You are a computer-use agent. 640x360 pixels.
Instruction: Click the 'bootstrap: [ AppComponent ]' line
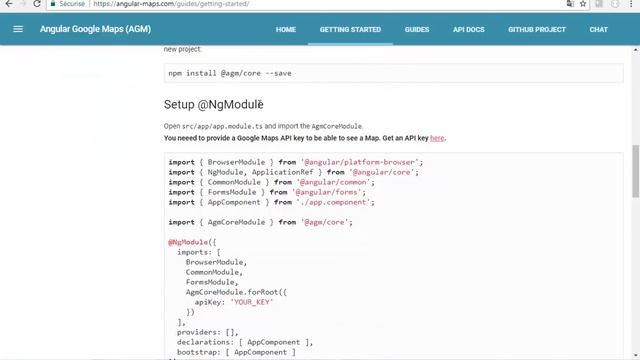point(236,352)
